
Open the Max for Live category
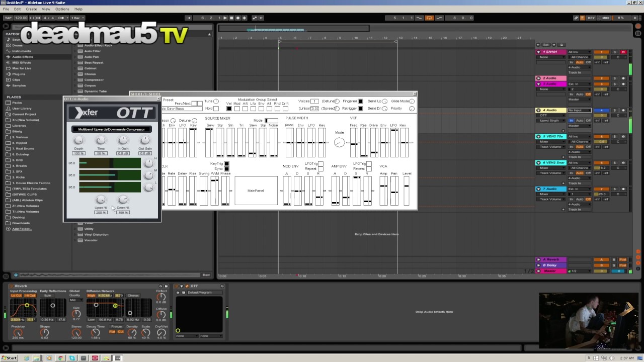point(22,68)
